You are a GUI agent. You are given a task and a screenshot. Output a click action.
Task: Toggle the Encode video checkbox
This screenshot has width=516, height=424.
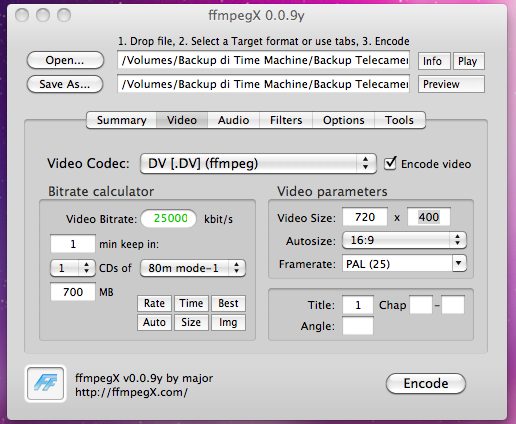tap(390, 164)
